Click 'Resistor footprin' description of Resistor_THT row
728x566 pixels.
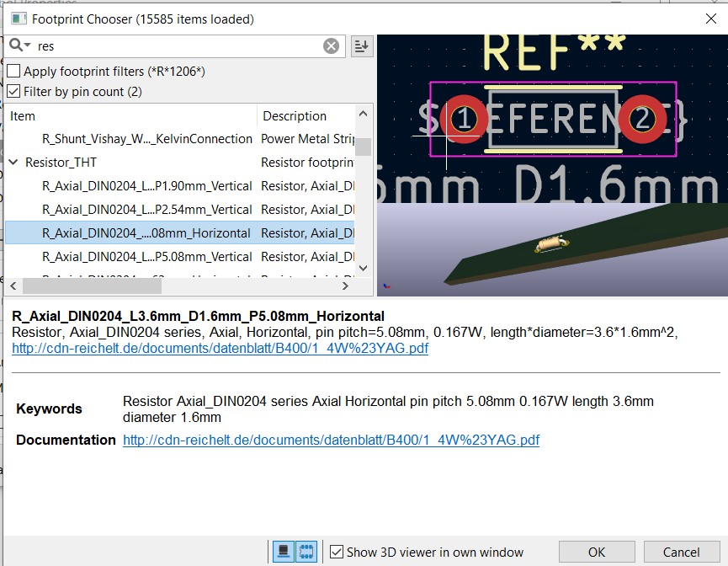pyautogui.click(x=307, y=163)
